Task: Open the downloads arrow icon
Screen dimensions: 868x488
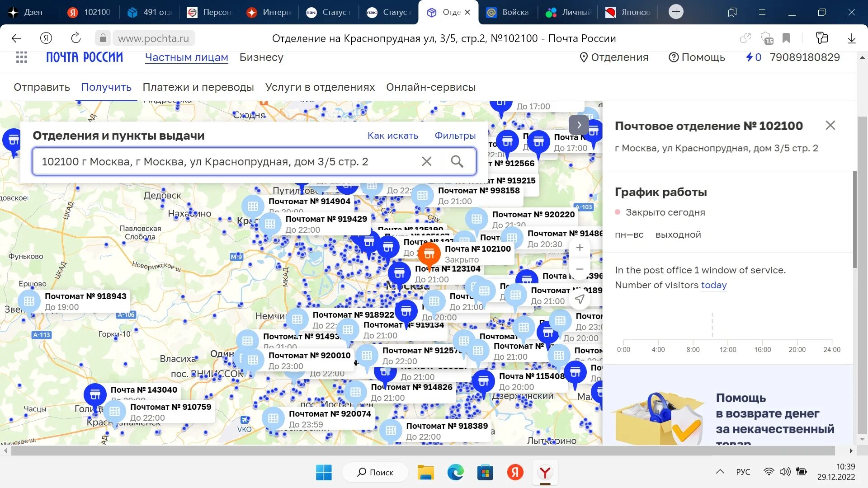Action: click(x=852, y=38)
